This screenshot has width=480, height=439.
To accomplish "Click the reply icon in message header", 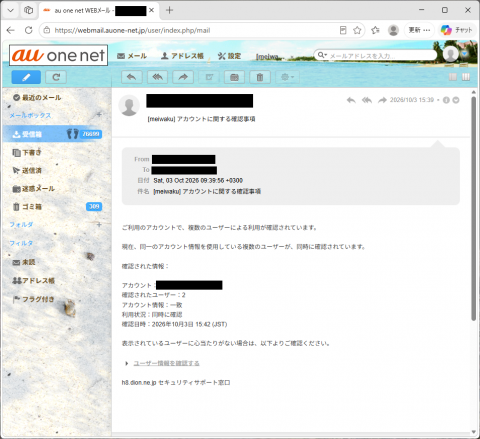I will [351, 100].
